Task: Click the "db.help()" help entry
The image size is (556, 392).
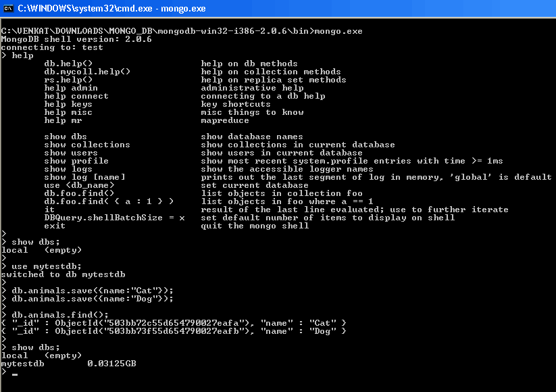Action: click(x=68, y=64)
